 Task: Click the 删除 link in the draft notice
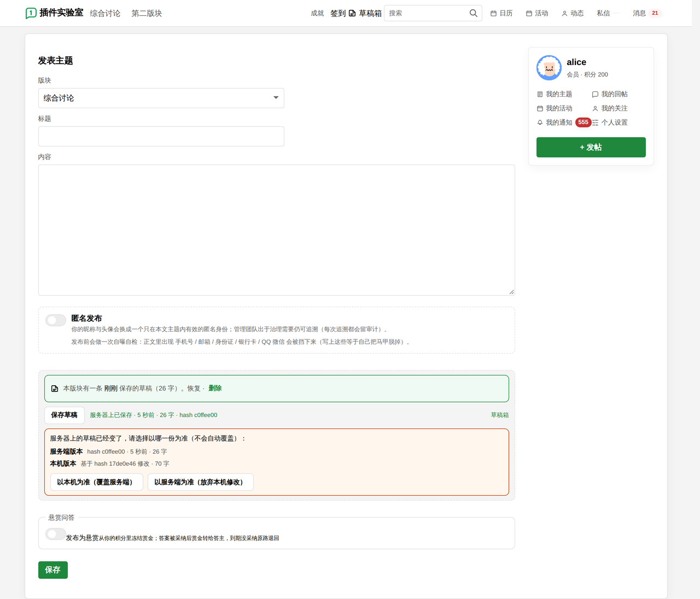[x=215, y=389]
